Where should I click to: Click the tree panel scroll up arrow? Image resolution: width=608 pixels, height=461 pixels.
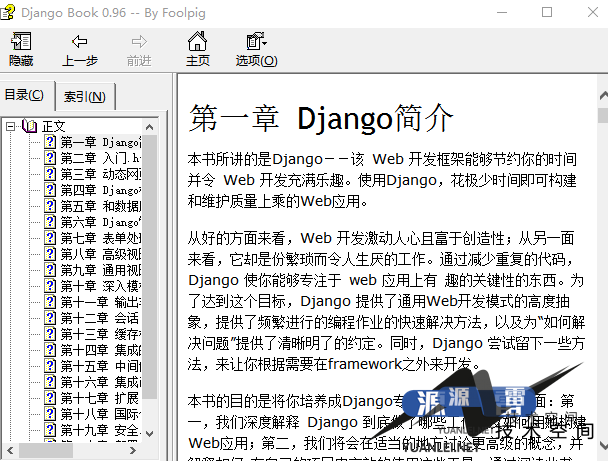tap(150, 127)
